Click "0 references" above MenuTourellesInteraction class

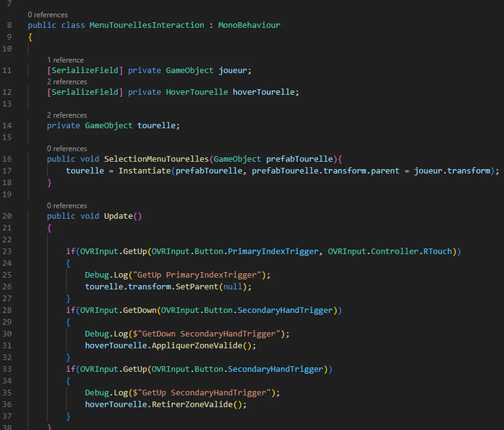[48, 15]
